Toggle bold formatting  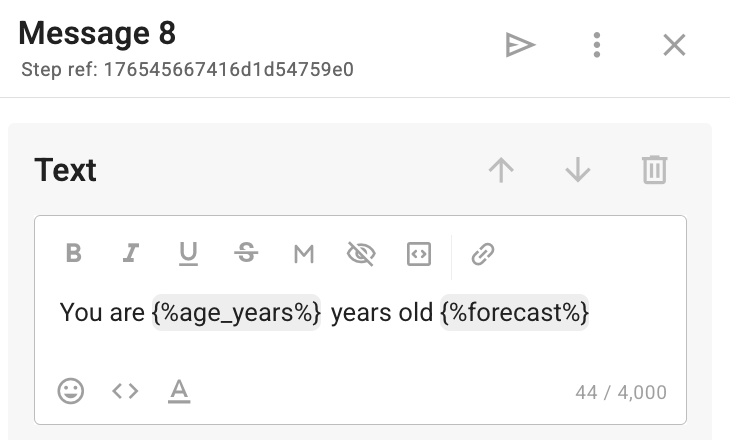(73, 254)
